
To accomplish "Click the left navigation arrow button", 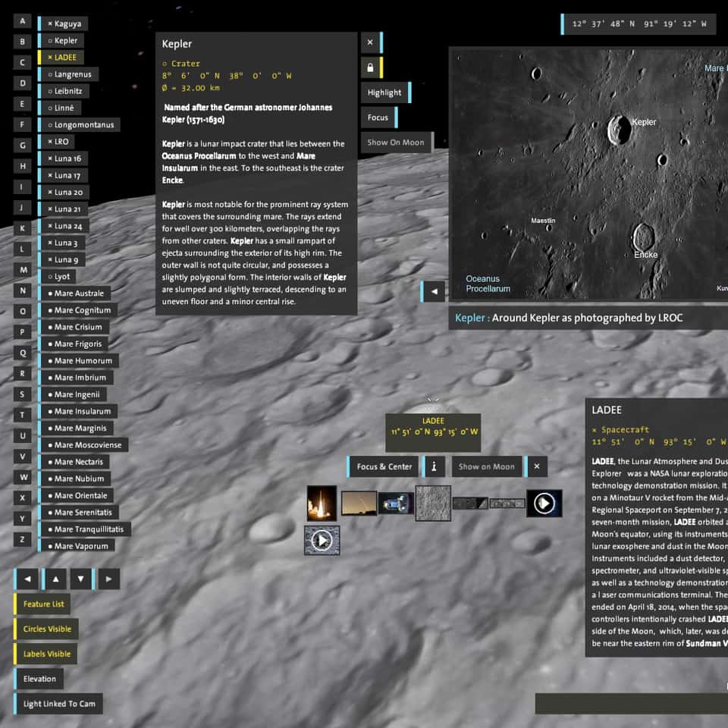I will tap(28, 578).
